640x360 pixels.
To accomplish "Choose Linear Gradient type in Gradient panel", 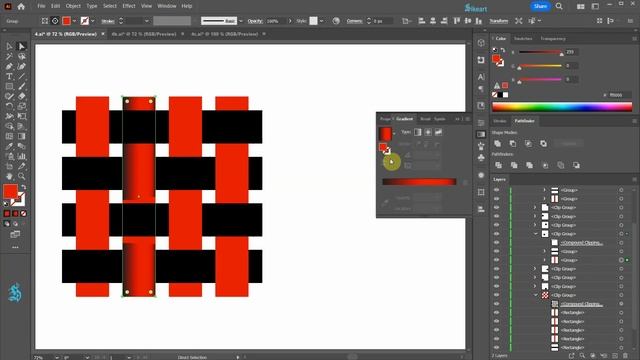I will pyautogui.click(x=418, y=132).
